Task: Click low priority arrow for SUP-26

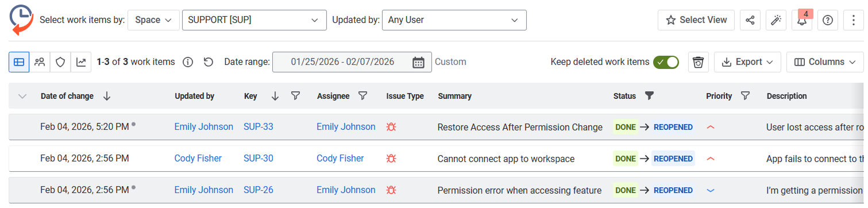Action: point(711,190)
